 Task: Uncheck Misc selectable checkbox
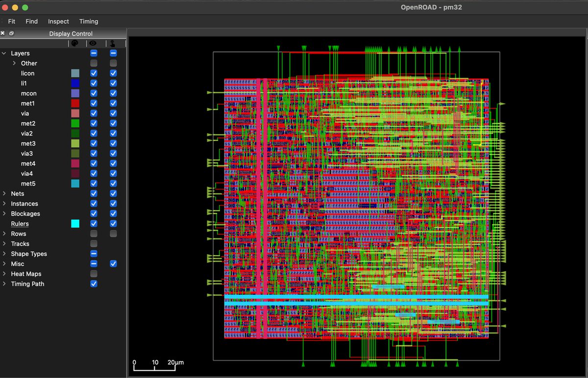click(113, 264)
